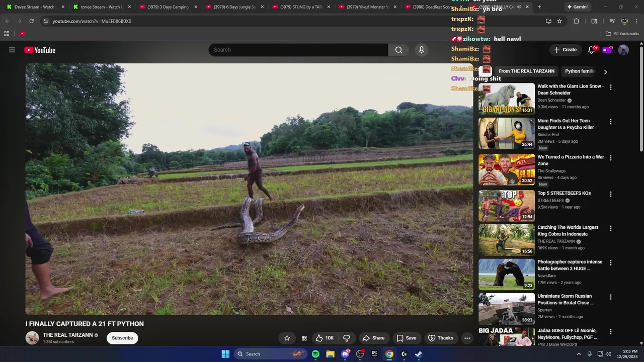Image resolution: width=644 pixels, height=362 pixels.
Task: Open Spotify from the taskbar
Action: (x=315, y=354)
